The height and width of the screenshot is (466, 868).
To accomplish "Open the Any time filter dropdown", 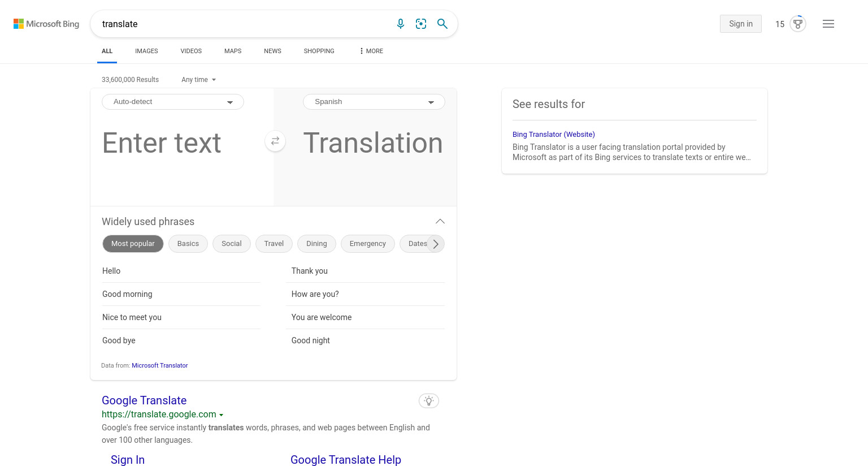I will coord(199,80).
